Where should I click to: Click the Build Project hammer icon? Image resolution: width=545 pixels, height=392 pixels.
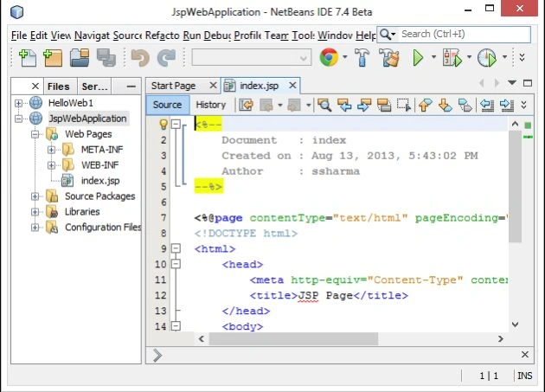pyautogui.click(x=362, y=57)
